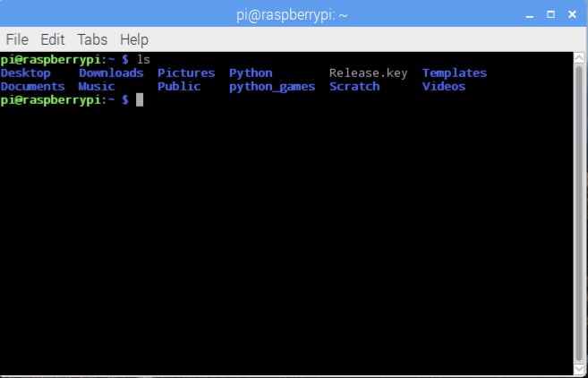Click the typed ls command
Screen dimensions: 588x378
[x=143, y=59]
